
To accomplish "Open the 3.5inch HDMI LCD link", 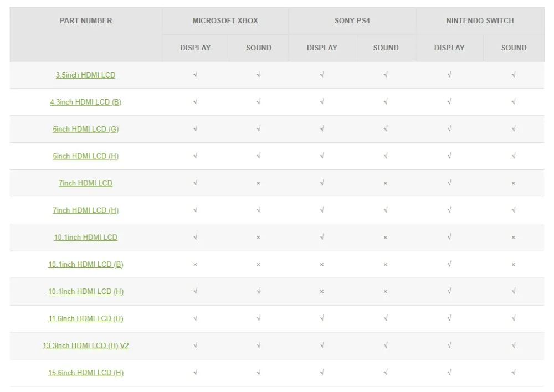I will [85, 75].
